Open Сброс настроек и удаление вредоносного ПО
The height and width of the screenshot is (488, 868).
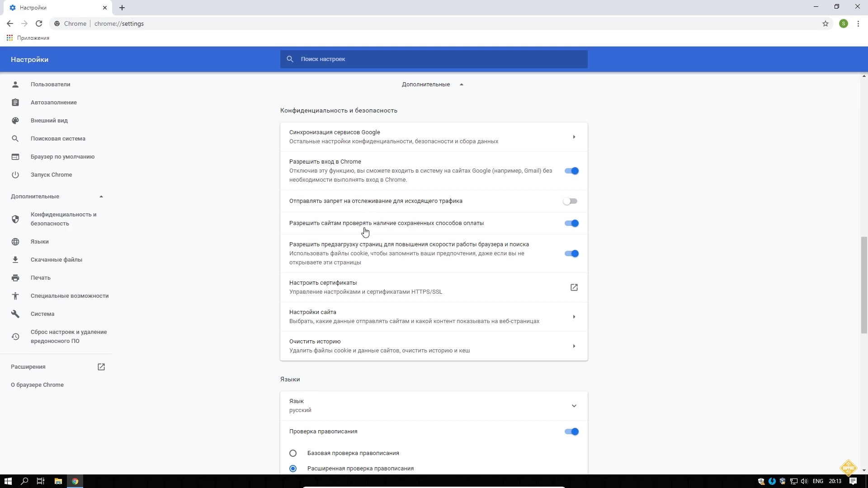tap(69, 337)
